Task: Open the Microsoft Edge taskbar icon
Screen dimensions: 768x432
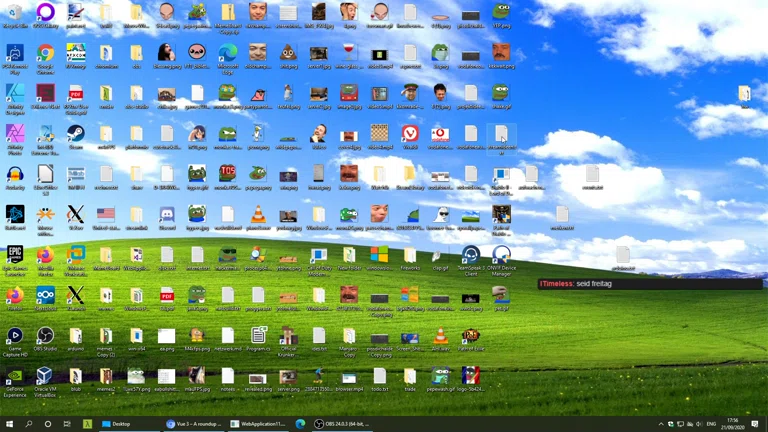Action: 300,424
